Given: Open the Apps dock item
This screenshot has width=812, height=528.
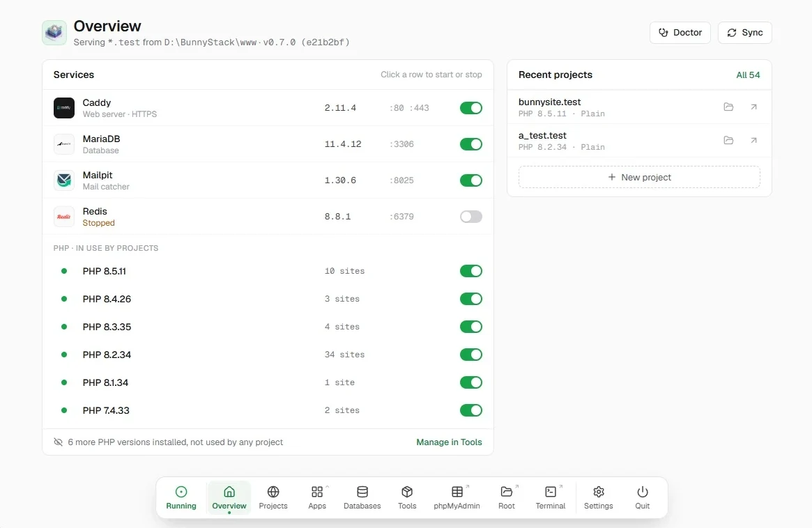Looking at the screenshot, I should (x=317, y=497).
